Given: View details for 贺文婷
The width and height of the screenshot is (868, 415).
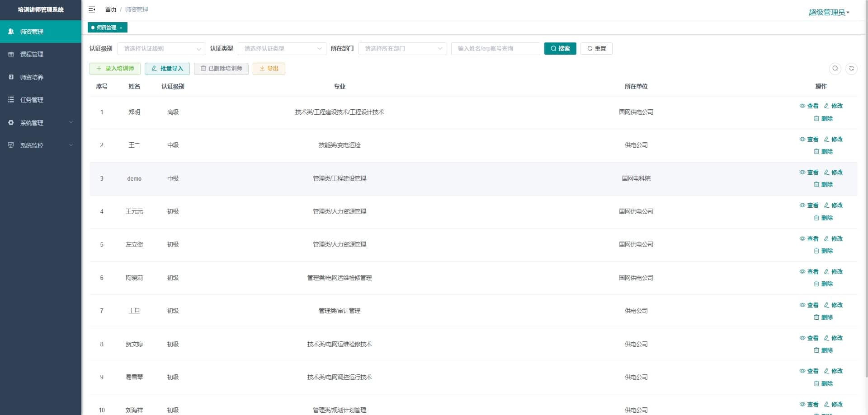Looking at the screenshot, I should (x=809, y=338).
